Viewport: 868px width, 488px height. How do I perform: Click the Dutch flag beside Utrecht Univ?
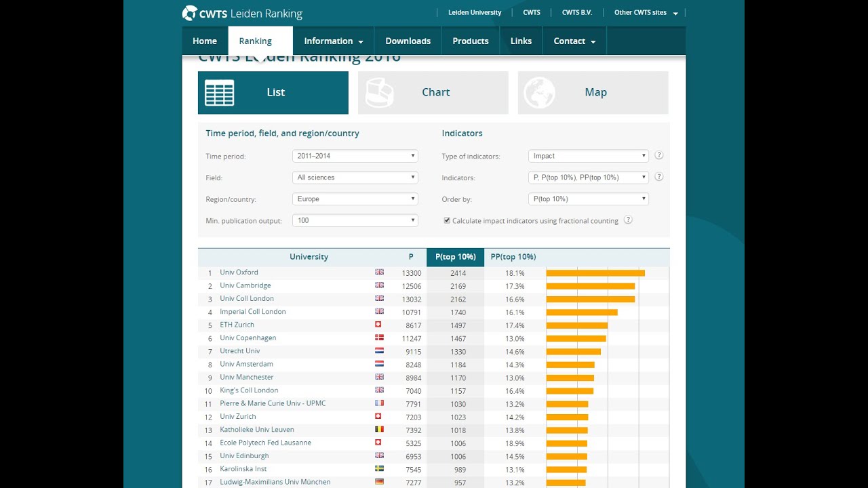click(379, 351)
